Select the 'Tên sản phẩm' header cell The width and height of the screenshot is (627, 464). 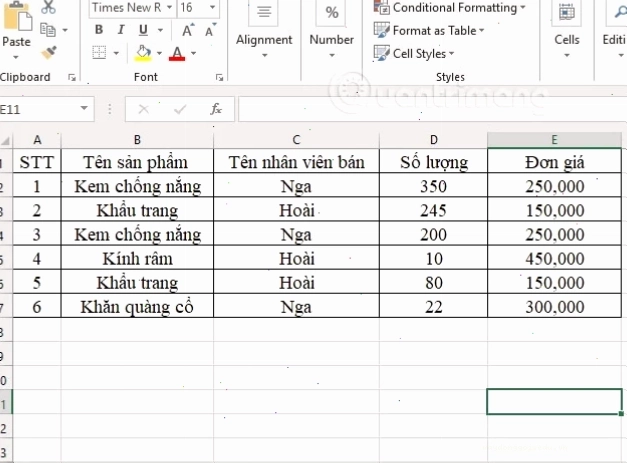[x=137, y=161]
